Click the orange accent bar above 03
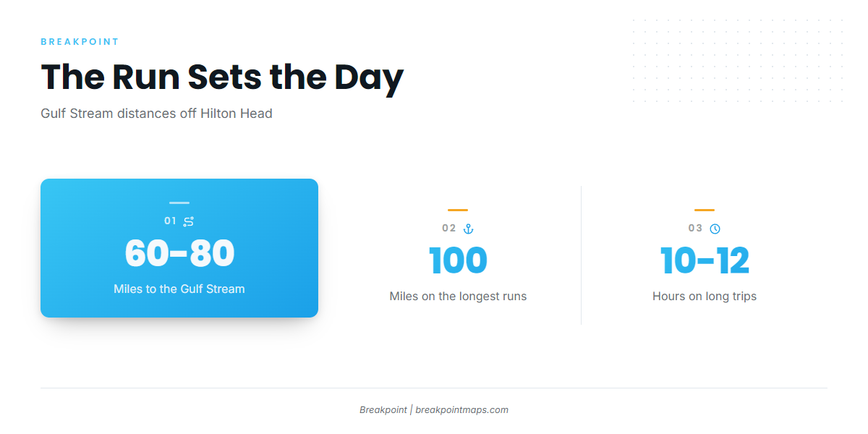The image size is (868, 434). 705,210
